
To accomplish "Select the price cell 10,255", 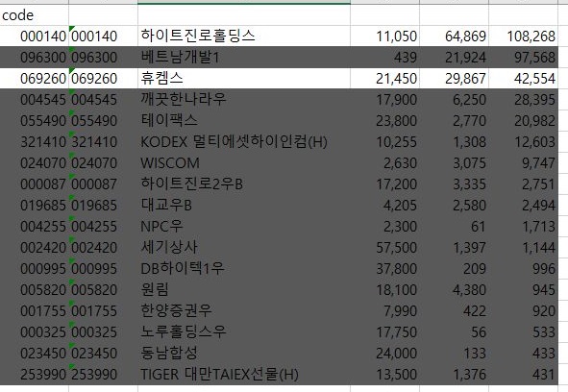I will (385, 141).
